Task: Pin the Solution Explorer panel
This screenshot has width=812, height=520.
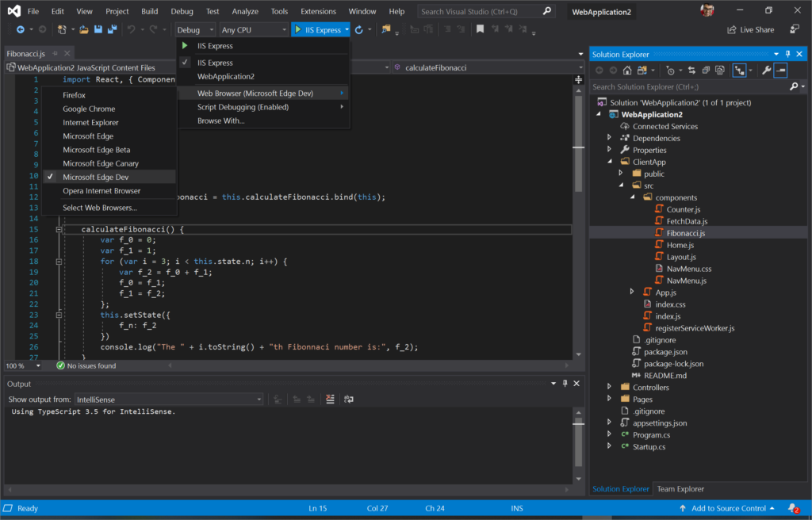Action: tap(787, 54)
